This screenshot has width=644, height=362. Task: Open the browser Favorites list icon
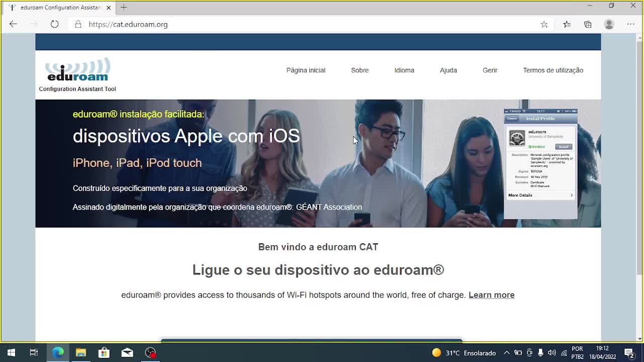click(x=567, y=24)
